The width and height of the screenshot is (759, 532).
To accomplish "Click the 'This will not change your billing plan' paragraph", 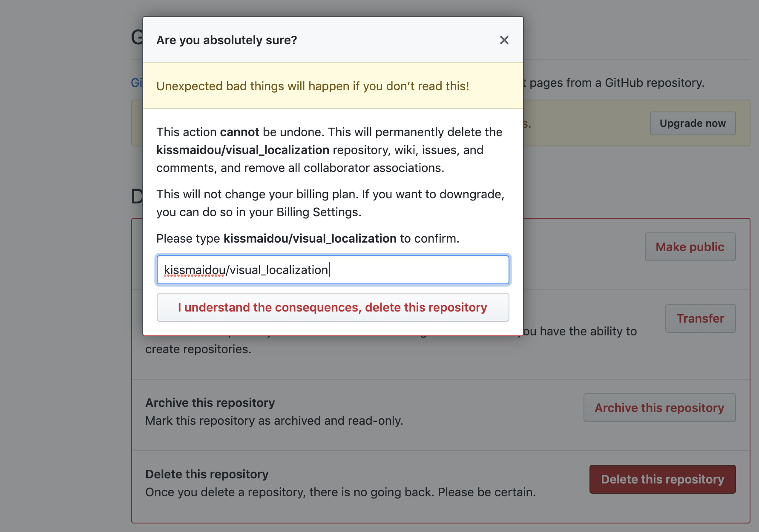I will (331, 203).
